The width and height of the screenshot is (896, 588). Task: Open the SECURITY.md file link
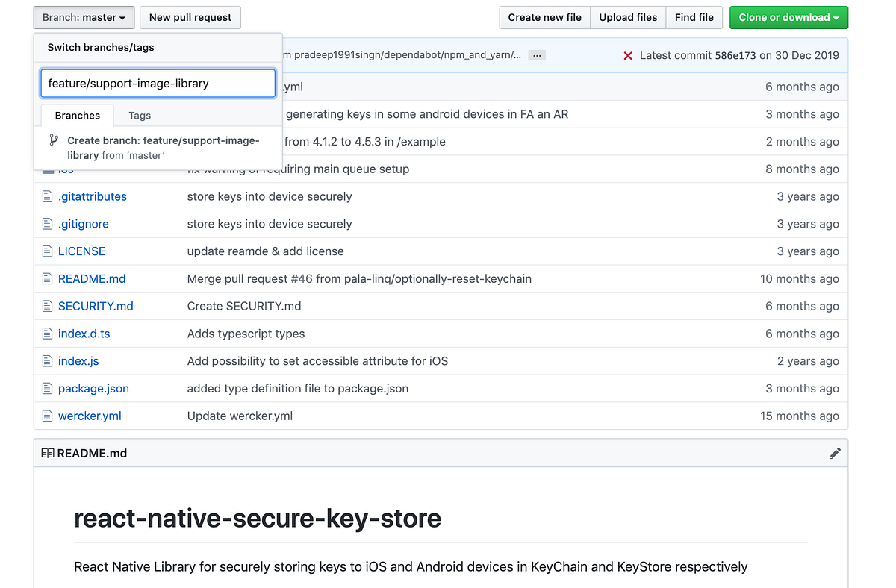pyautogui.click(x=96, y=307)
